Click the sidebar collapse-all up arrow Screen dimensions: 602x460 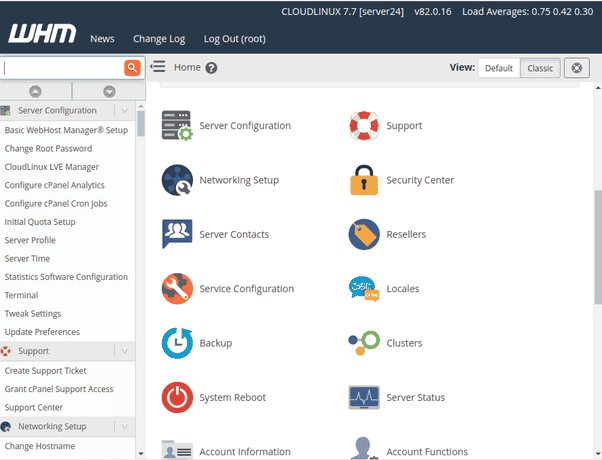tap(35, 92)
